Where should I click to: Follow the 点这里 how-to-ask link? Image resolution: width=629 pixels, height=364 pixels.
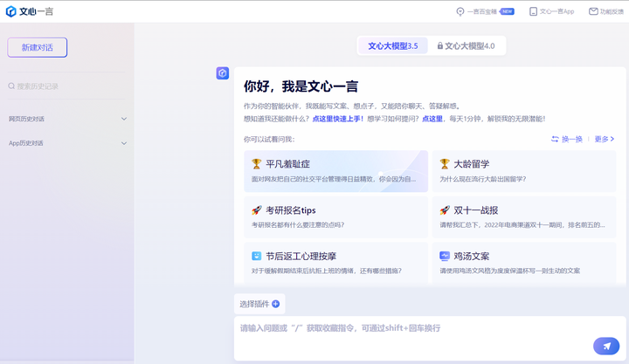(x=432, y=119)
